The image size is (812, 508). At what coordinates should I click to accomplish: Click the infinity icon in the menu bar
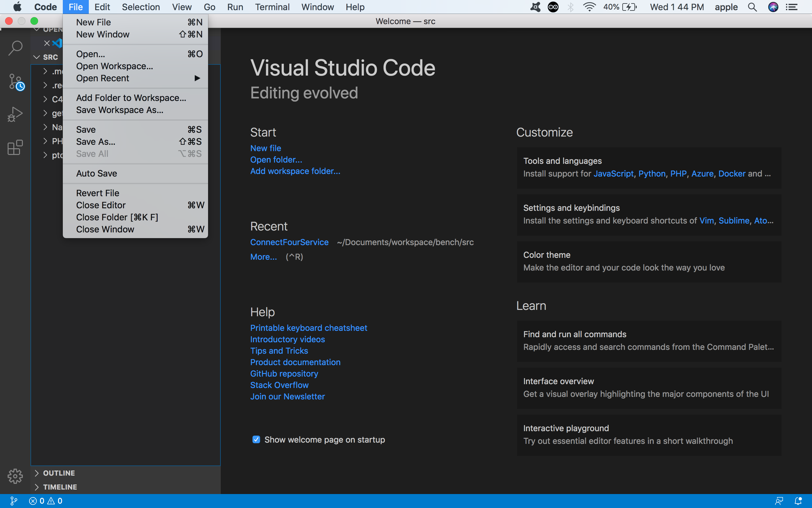point(553,7)
